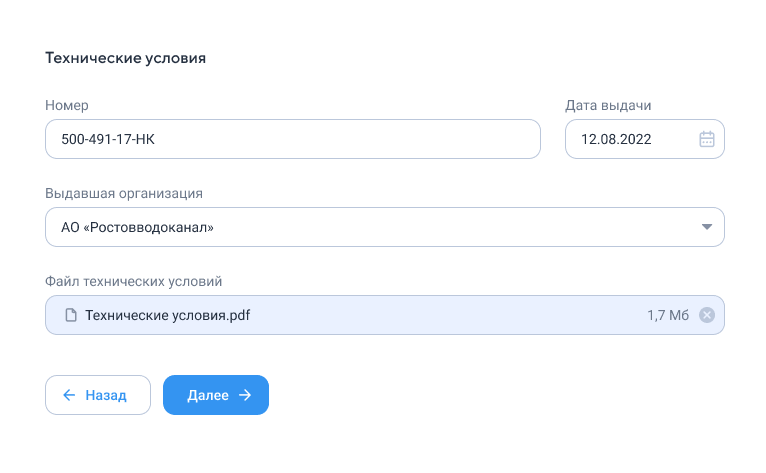Remove the uploaded file with the X icon
Viewport: 766px width, 473px height.
click(x=706, y=315)
